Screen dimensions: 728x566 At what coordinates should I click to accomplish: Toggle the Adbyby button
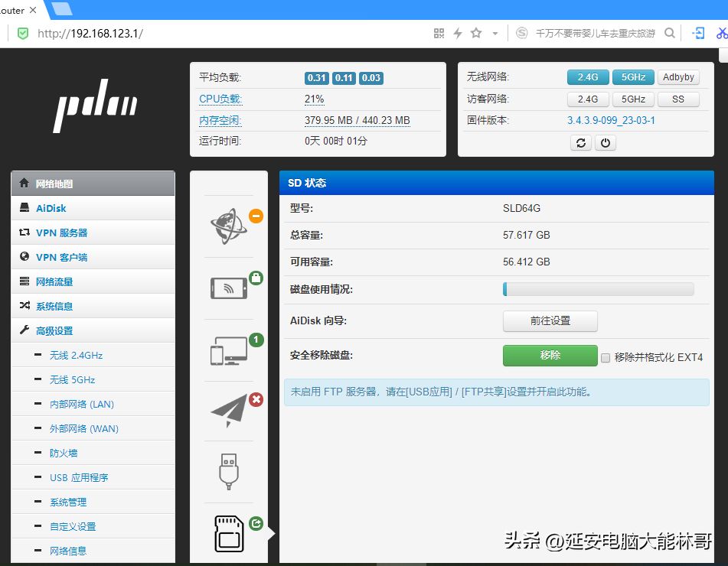point(678,77)
